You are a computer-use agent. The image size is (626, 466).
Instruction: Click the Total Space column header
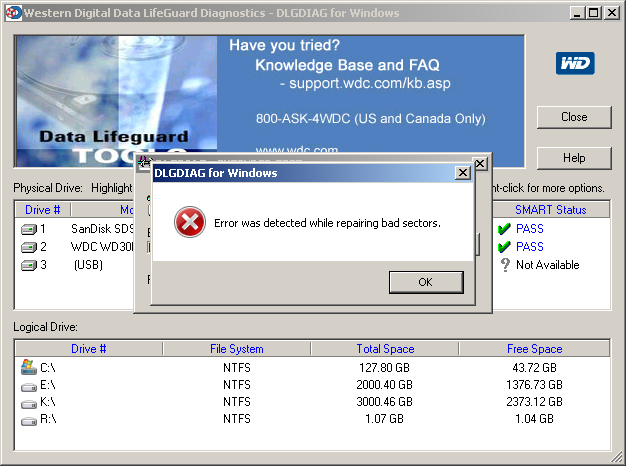[385, 349]
